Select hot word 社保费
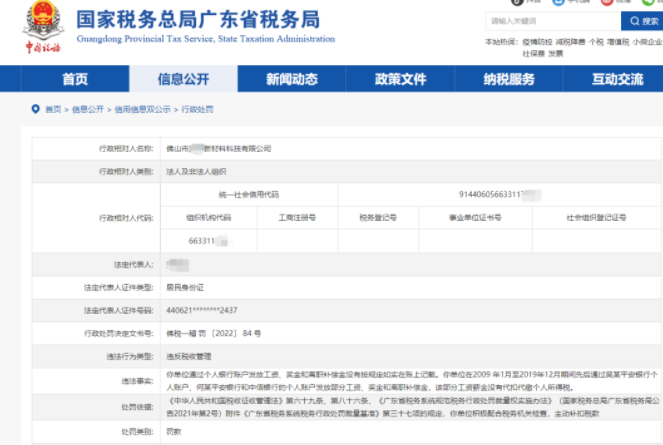The image size is (663, 445). coord(534,54)
